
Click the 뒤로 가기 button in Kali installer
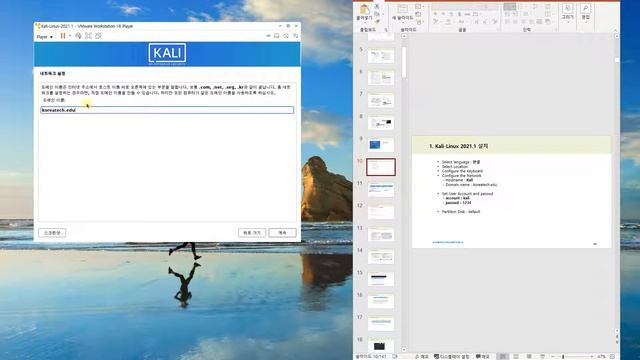point(252,233)
